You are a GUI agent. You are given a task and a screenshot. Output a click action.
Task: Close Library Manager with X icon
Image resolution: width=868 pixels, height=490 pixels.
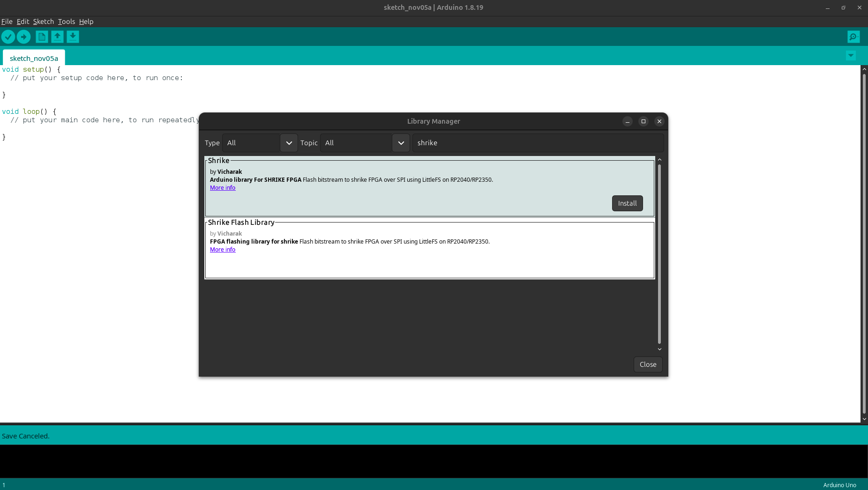659,121
